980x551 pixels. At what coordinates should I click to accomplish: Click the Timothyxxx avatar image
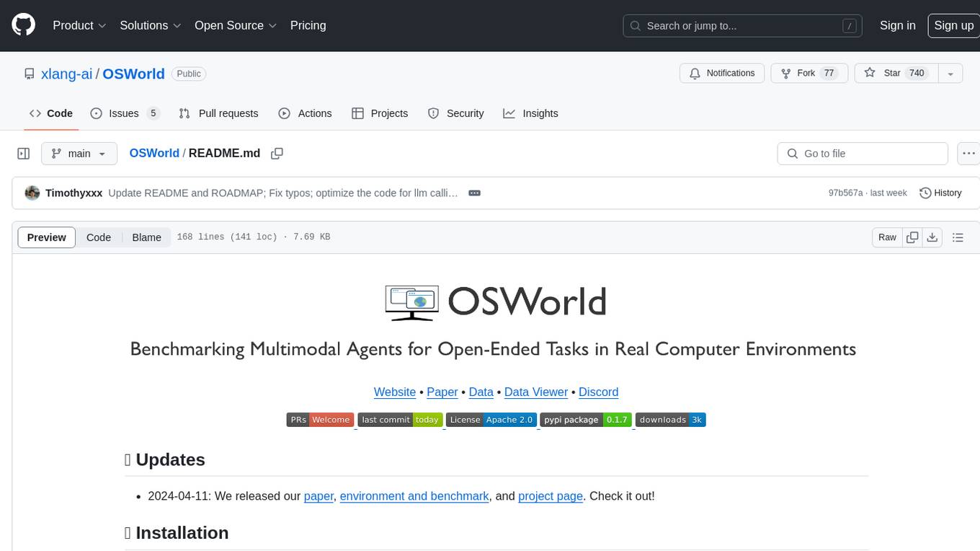tap(32, 193)
